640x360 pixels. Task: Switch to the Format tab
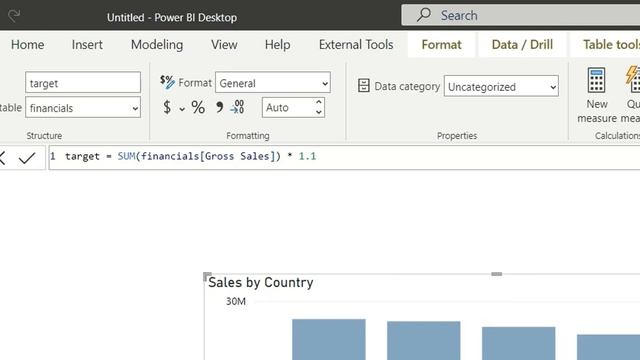441,44
